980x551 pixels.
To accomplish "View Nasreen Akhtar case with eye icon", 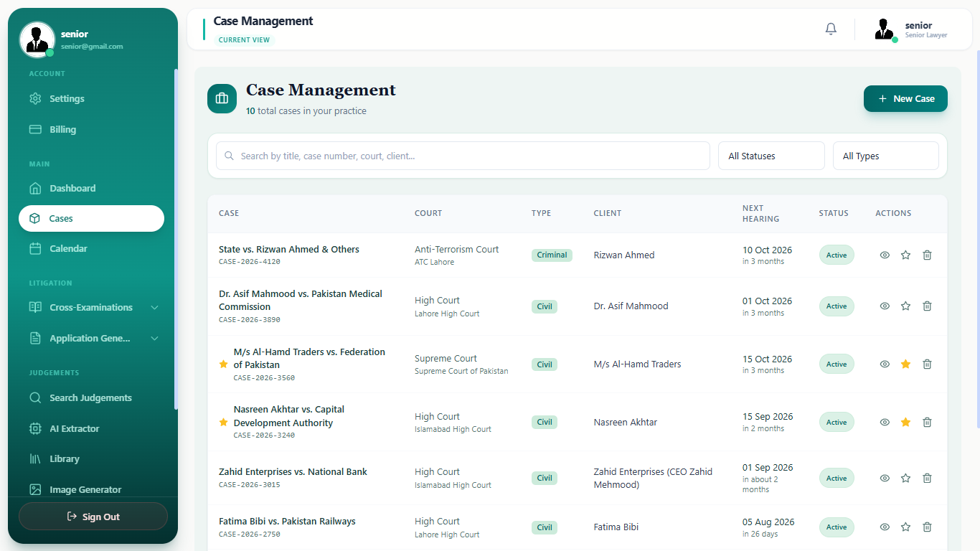I will (x=885, y=422).
